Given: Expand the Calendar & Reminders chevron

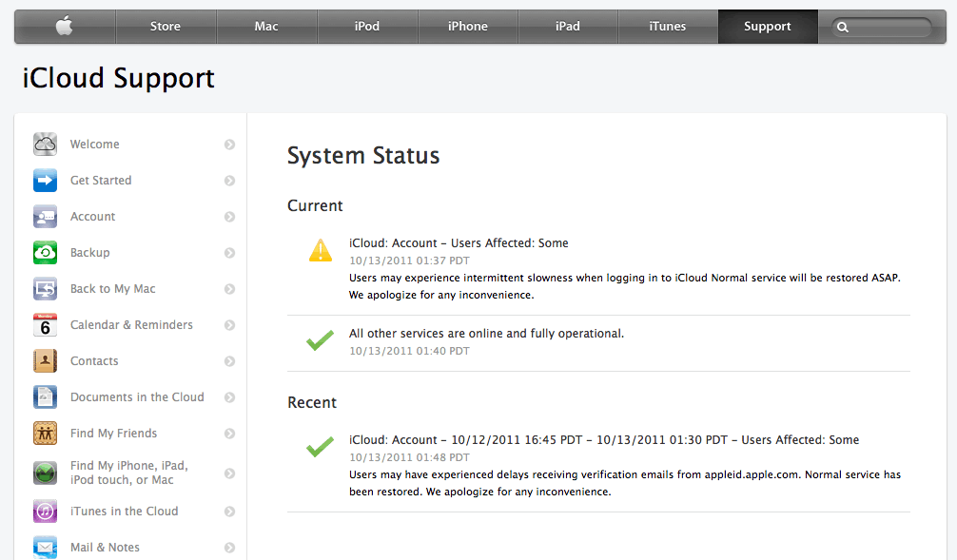Looking at the screenshot, I should tap(229, 325).
